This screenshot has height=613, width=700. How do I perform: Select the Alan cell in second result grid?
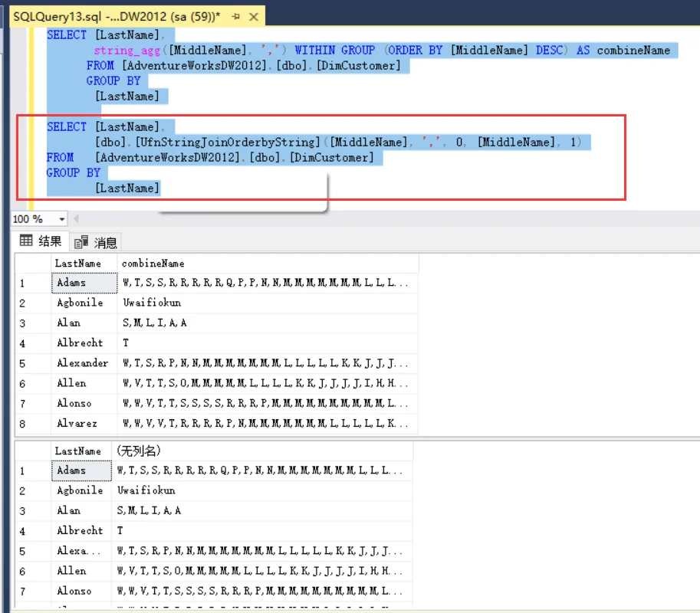[x=81, y=511]
